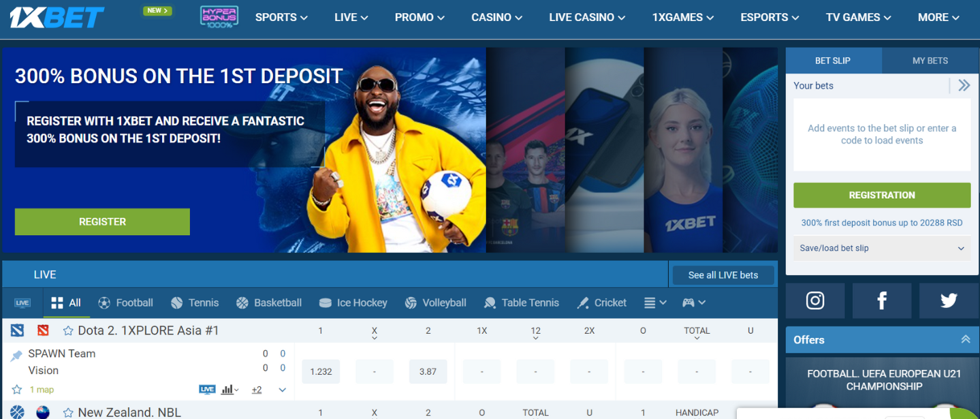Viewport: 980px width, 419px height.
Task: Pin the SPAWN Team vs Vision match
Action: pos(16,356)
